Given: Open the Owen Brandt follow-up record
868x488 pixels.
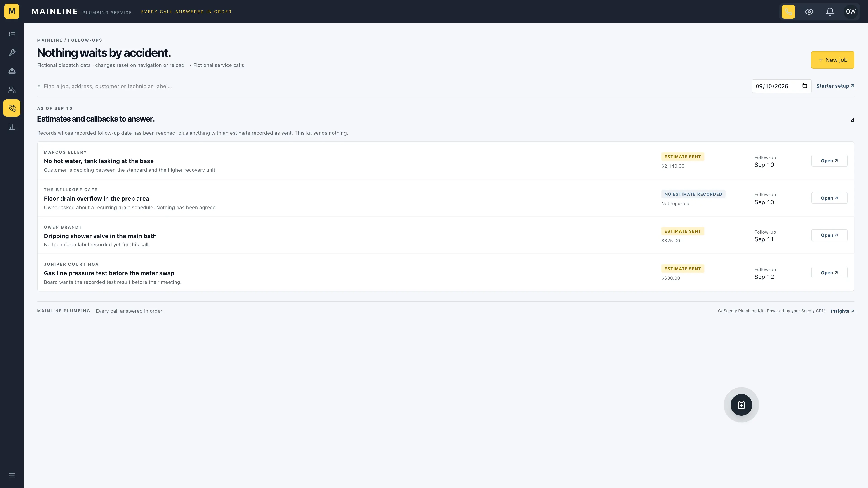Looking at the screenshot, I should pos(829,235).
